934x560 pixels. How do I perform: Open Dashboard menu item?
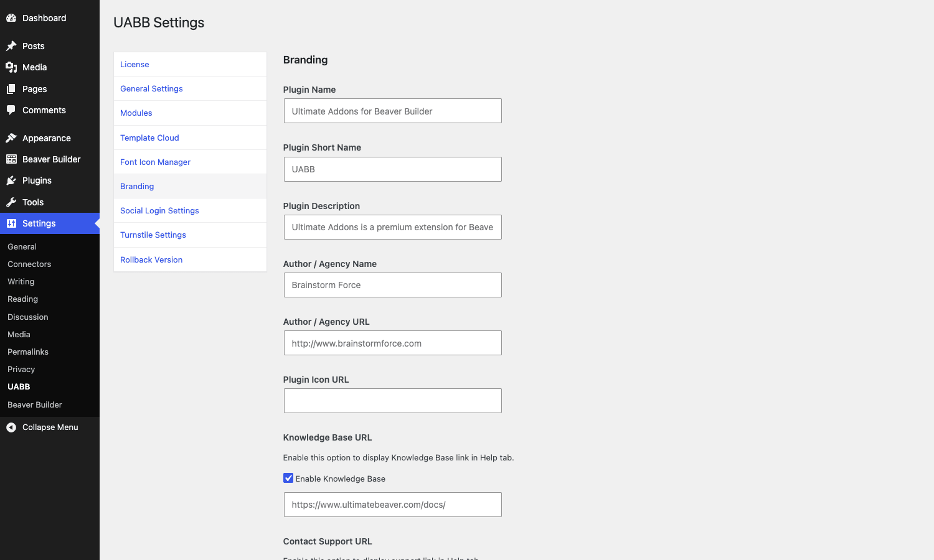[50, 18]
